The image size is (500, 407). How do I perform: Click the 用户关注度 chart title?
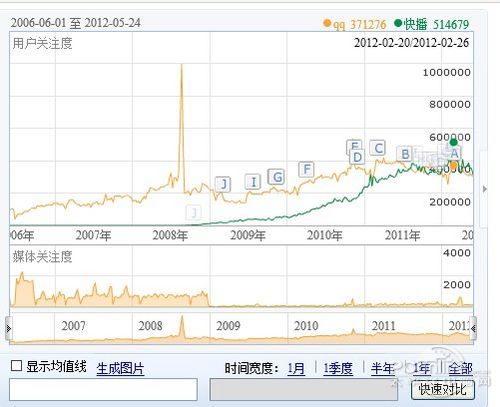coord(42,43)
